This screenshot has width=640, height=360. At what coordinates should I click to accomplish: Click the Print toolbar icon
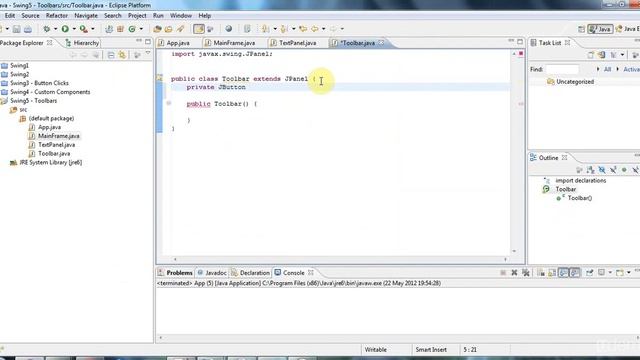(x=28, y=29)
